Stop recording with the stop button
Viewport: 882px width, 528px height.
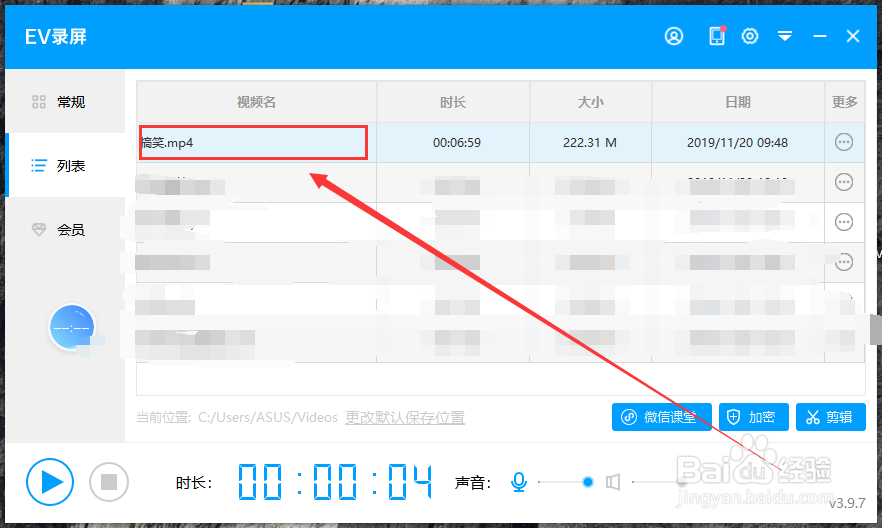point(109,482)
